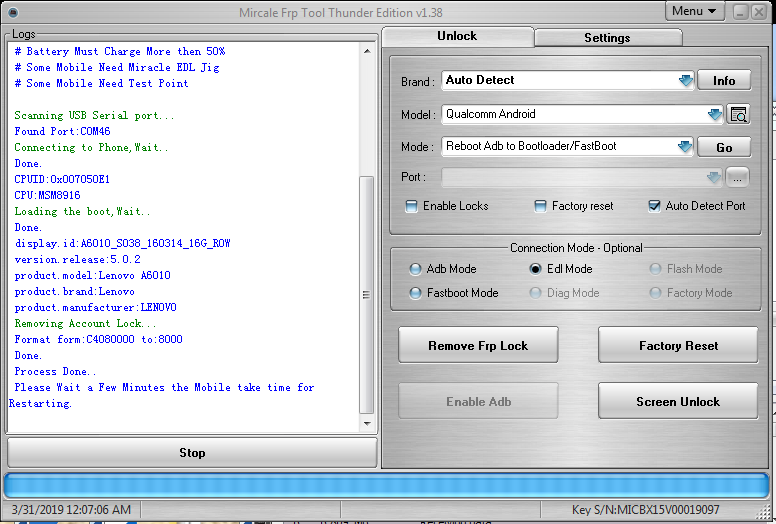
Task: Click log line 'Scanning USB Serial port...'
Action: (94, 116)
